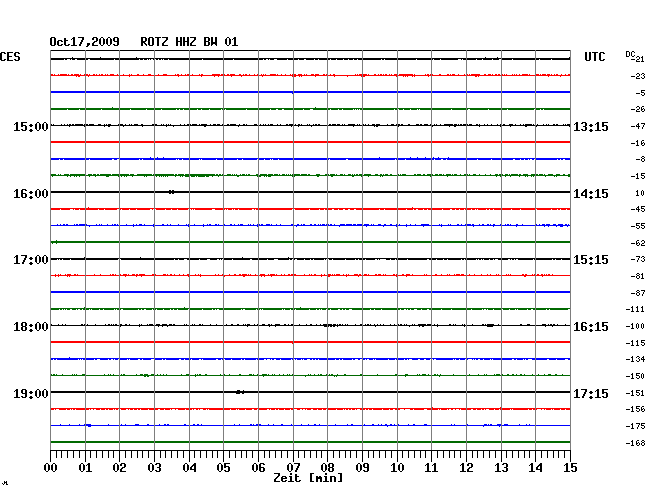Select the DC offset value -23
Viewport: 650px width, 494px height.
tap(638, 76)
